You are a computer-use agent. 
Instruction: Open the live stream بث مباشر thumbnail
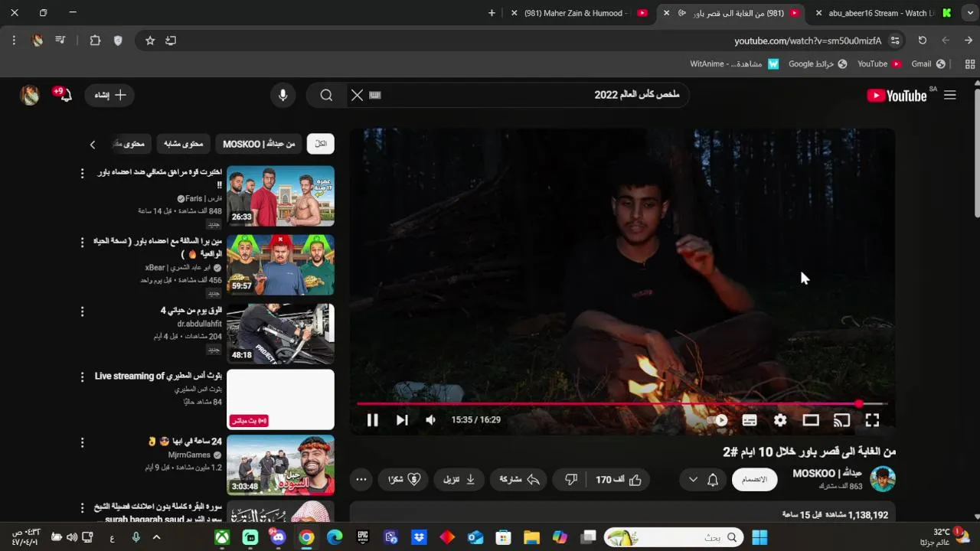click(280, 399)
